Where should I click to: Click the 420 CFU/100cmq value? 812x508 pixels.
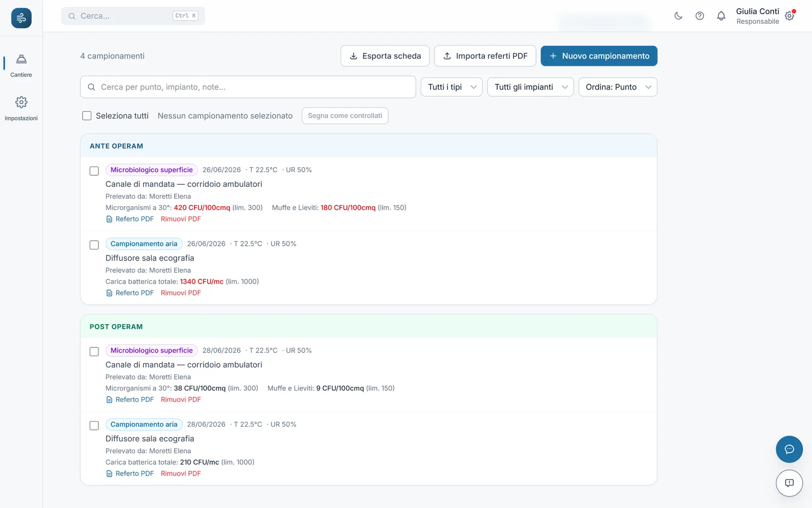[202, 208]
